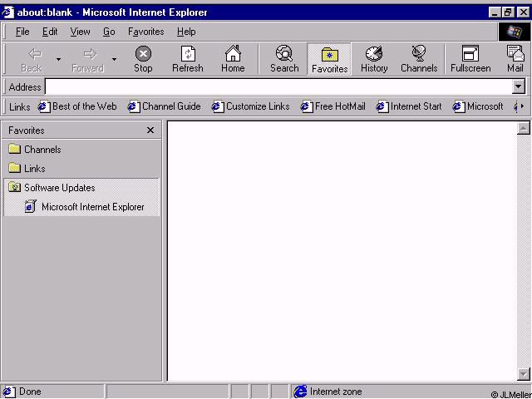
Task: Open the Go menu
Action: (109, 32)
